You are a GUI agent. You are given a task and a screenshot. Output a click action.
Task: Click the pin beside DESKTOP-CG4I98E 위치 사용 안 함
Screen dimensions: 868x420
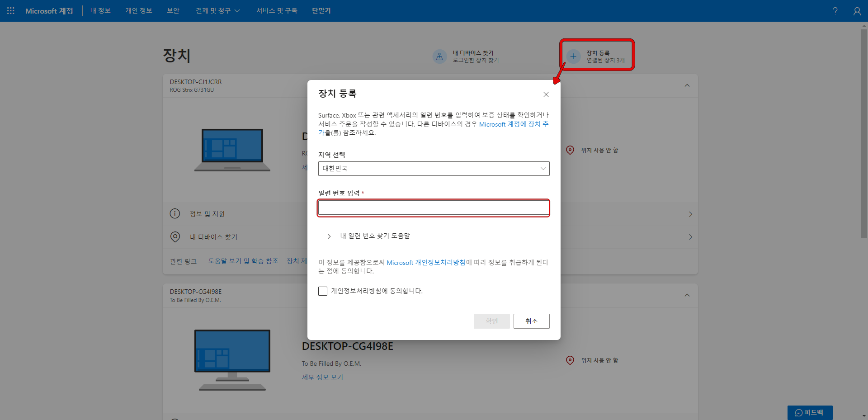coord(570,360)
